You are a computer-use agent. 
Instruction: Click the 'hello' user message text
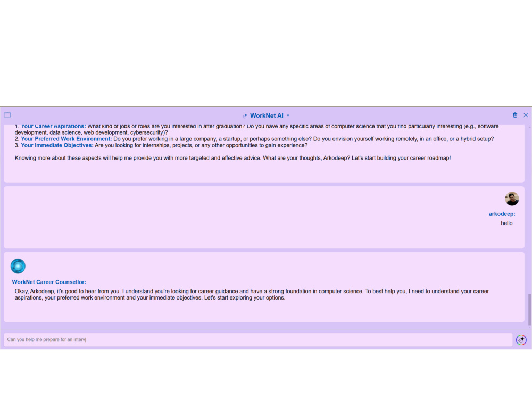[x=506, y=223]
